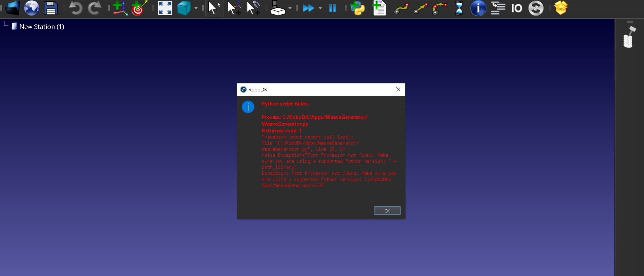Open the dropdown beside the joystick icon
Screen dimensions: 644x276
pos(290,8)
